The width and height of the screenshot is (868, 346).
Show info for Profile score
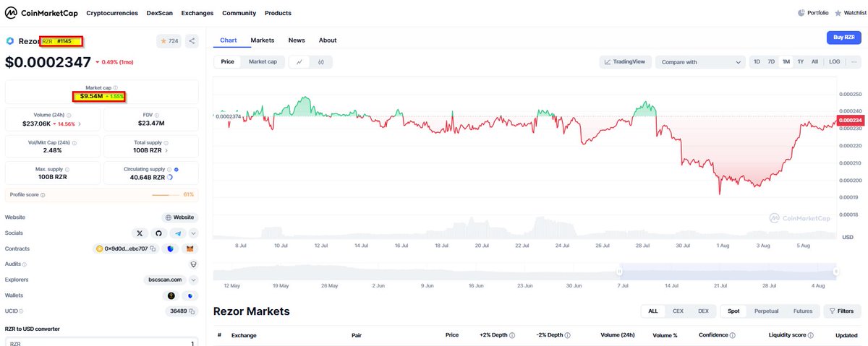point(44,195)
